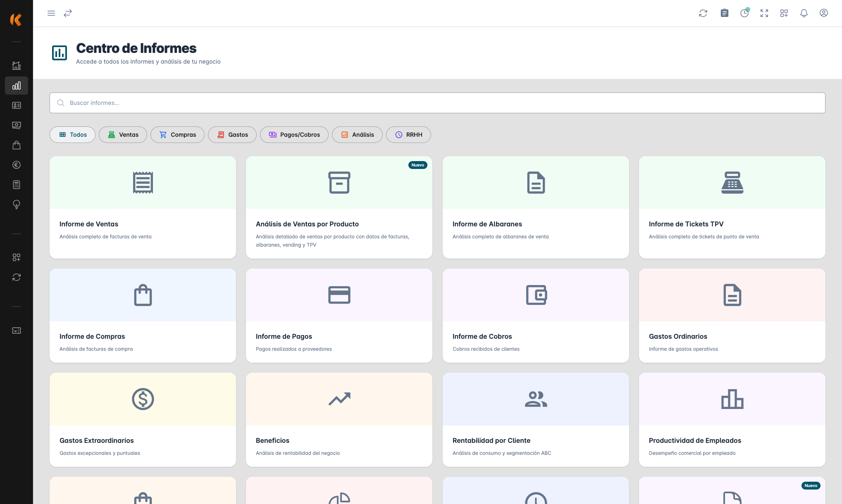Open Análisis de Ventas por Producto report

pyautogui.click(x=339, y=207)
